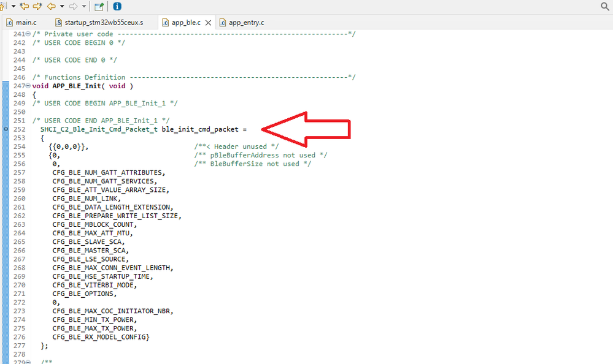
Task: Click the 'Header unused' comment
Action: pyautogui.click(x=236, y=146)
